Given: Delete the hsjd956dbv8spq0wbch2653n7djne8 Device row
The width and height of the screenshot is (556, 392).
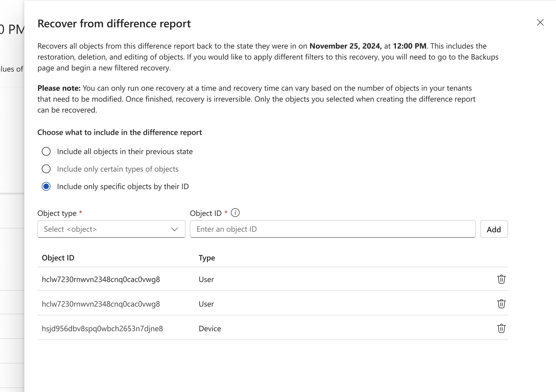Looking at the screenshot, I should [x=501, y=328].
